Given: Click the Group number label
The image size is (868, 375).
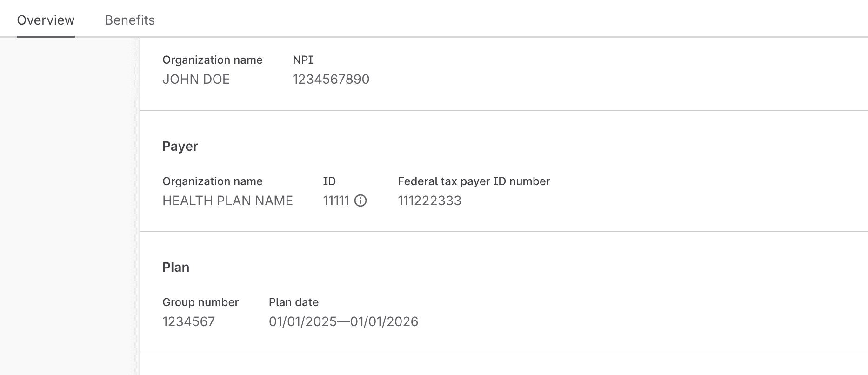Looking at the screenshot, I should 200,302.
